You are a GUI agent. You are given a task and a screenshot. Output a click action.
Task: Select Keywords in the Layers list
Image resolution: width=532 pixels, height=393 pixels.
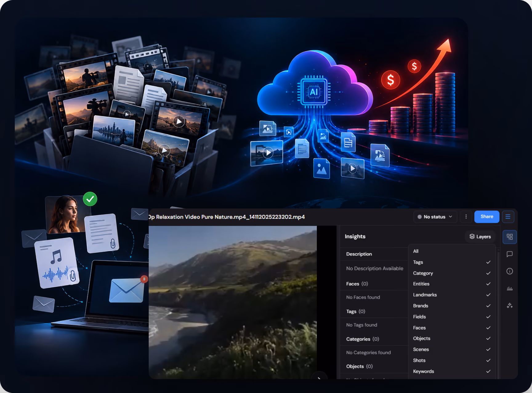452,371
